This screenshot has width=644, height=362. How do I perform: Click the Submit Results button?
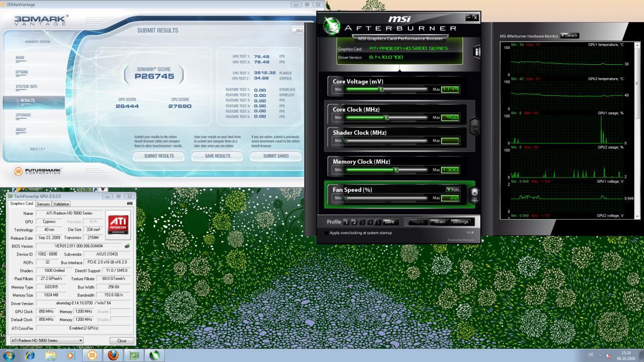point(159,156)
